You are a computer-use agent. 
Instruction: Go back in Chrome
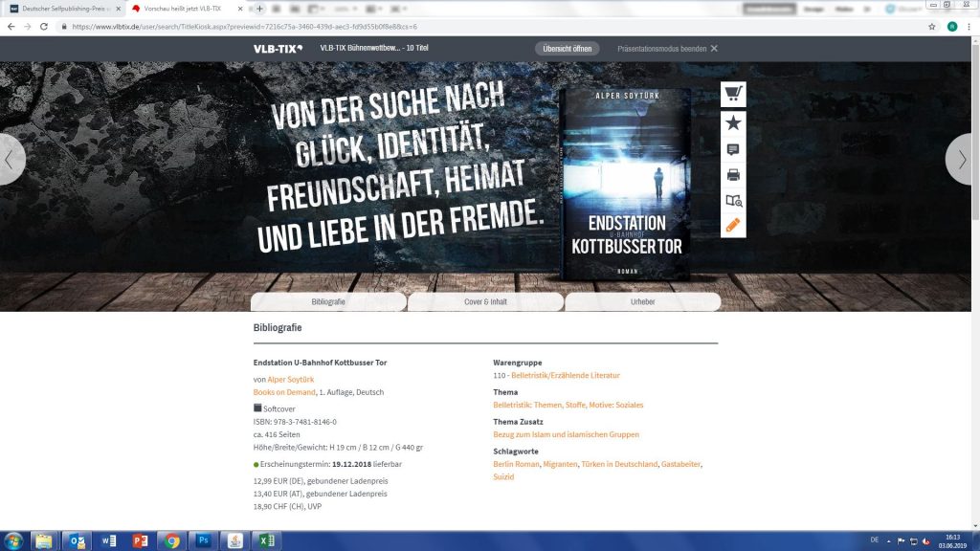(x=11, y=27)
